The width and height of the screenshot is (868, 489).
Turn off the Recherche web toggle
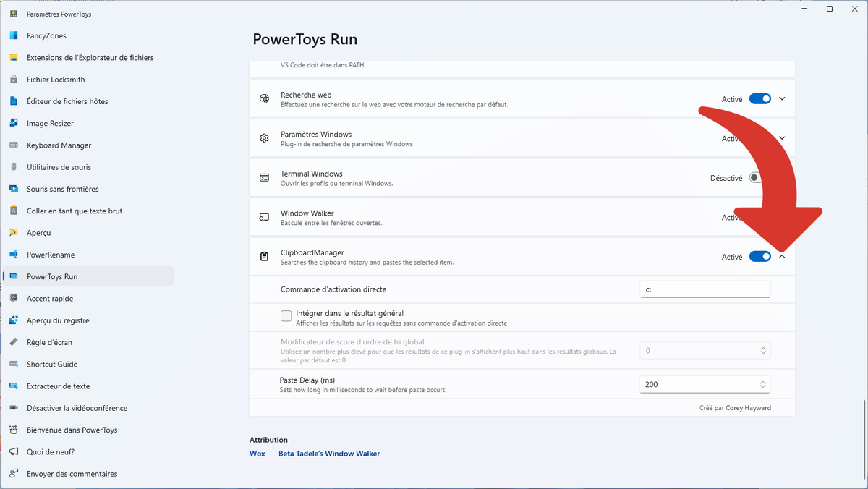pos(759,99)
